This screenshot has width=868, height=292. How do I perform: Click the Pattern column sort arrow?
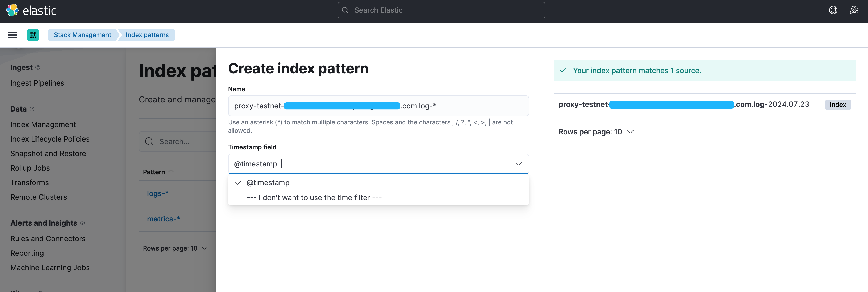pos(171,172)
